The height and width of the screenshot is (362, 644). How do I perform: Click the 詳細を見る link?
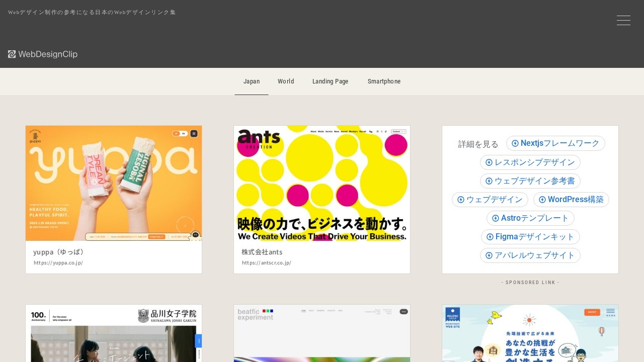point(478,144)
